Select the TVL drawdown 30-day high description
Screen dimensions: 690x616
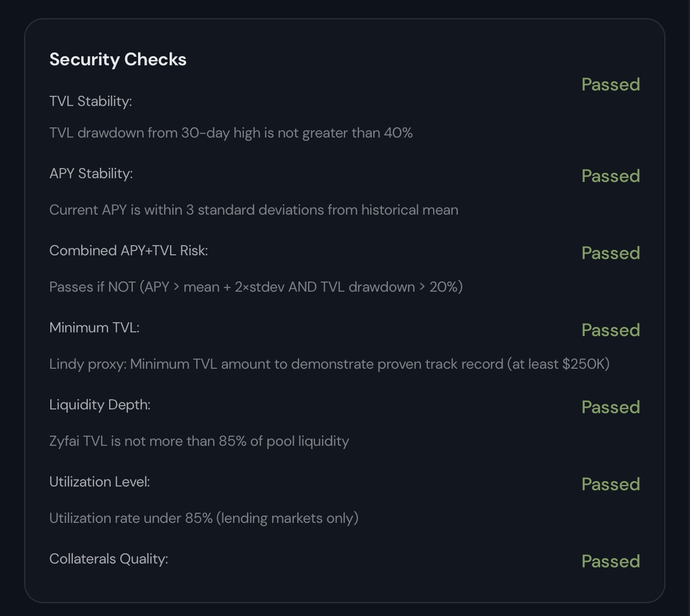pyautogui.click(x=231, y=133)
